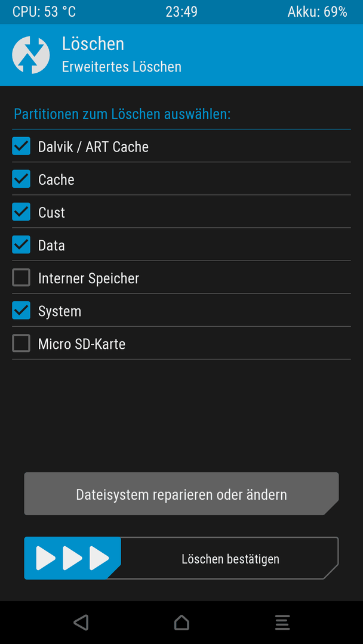Uncheck the Cache partition checkbox

(21, 179)
